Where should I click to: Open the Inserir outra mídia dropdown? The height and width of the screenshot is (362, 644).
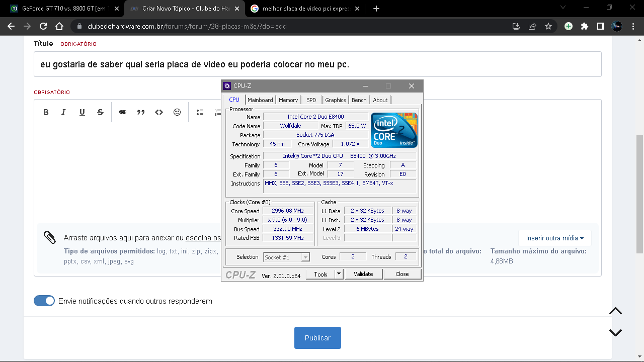tap(555, 238)
